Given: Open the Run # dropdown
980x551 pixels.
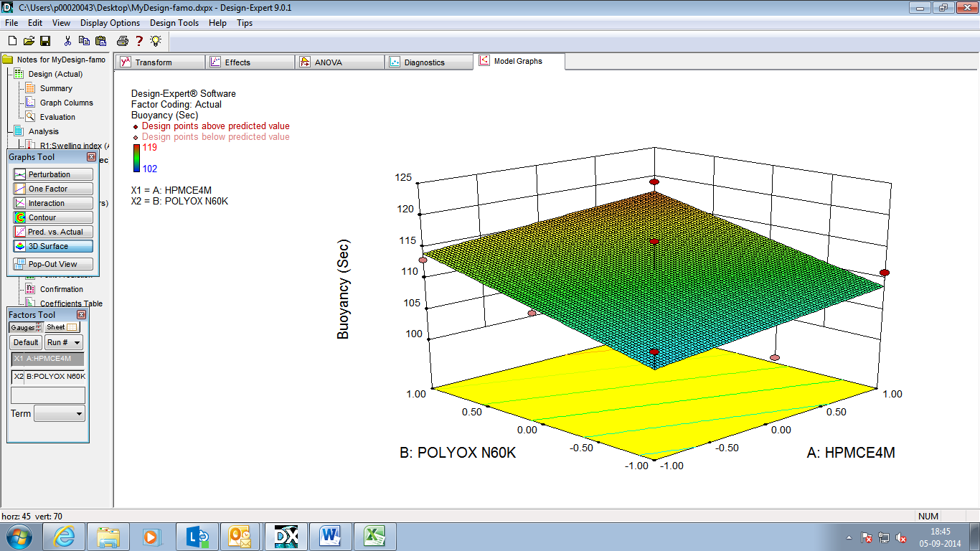Looking at the screenshot, I should pos(64,342).
